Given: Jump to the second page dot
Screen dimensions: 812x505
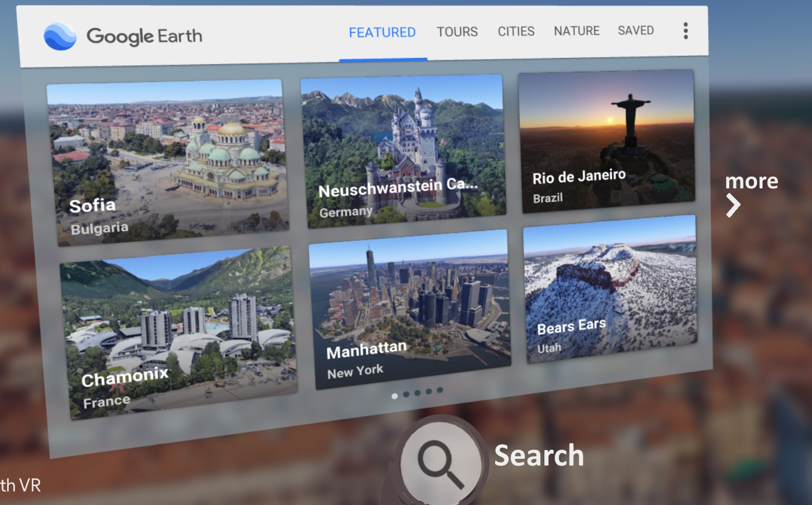Looking at the screenshot, I should [406, 394].
